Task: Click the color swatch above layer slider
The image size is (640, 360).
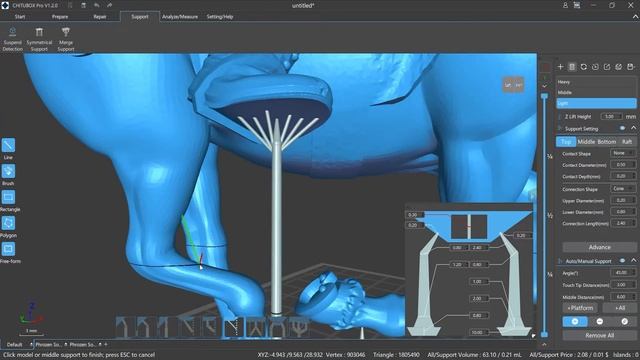Action: [545, 67]
